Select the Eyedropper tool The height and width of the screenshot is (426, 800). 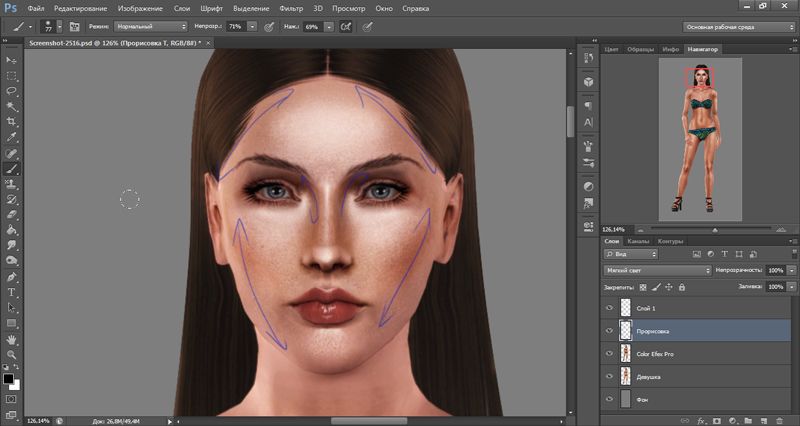pyautogui.click(x=11, y=137)
